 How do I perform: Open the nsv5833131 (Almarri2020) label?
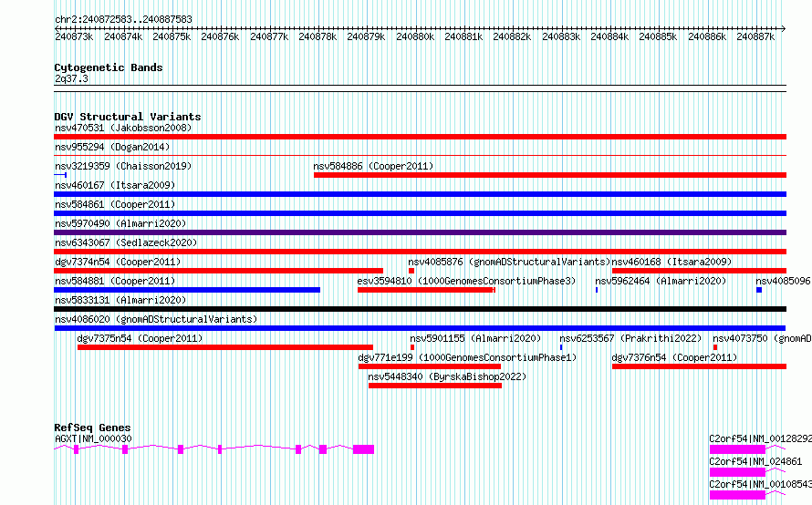click(x=120, y=300)
